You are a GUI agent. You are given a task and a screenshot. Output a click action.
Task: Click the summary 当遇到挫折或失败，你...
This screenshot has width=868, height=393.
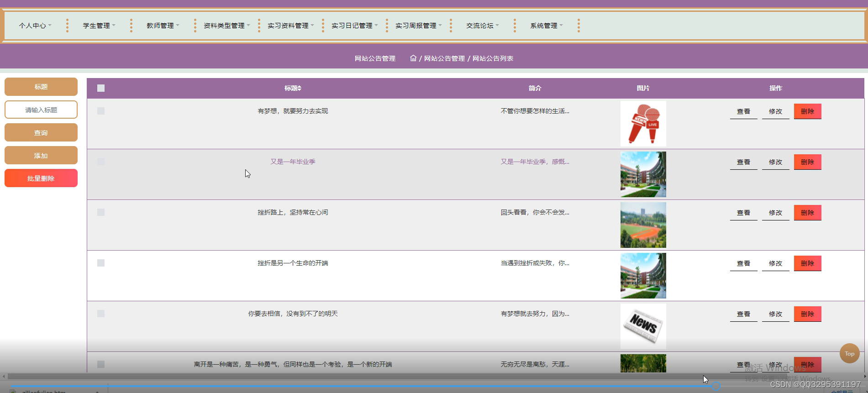point(535,263)
